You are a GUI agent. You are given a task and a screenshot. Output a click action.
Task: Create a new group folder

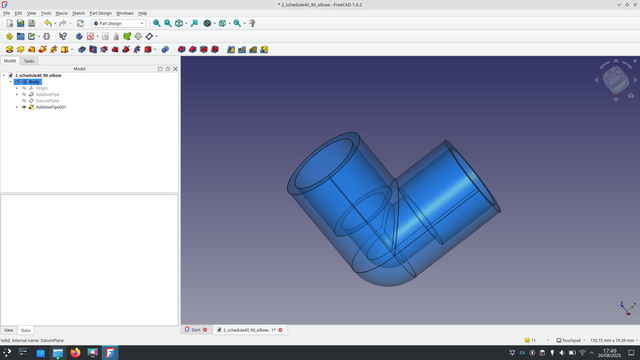(20, 36)
